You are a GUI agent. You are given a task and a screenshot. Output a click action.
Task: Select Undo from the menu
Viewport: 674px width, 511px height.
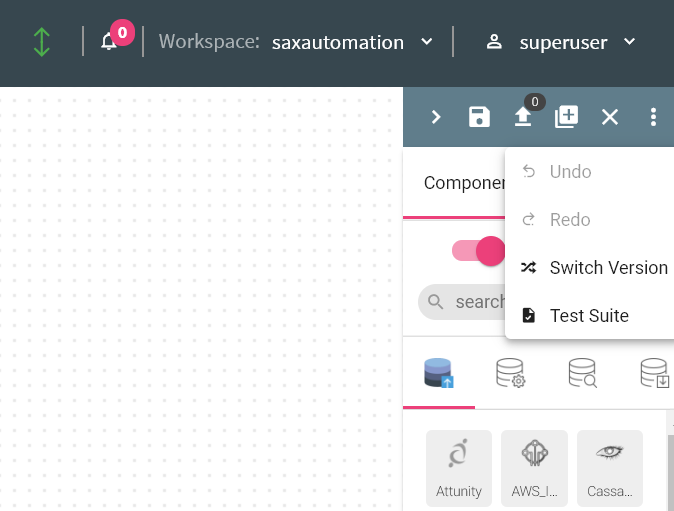coord(589,171)
